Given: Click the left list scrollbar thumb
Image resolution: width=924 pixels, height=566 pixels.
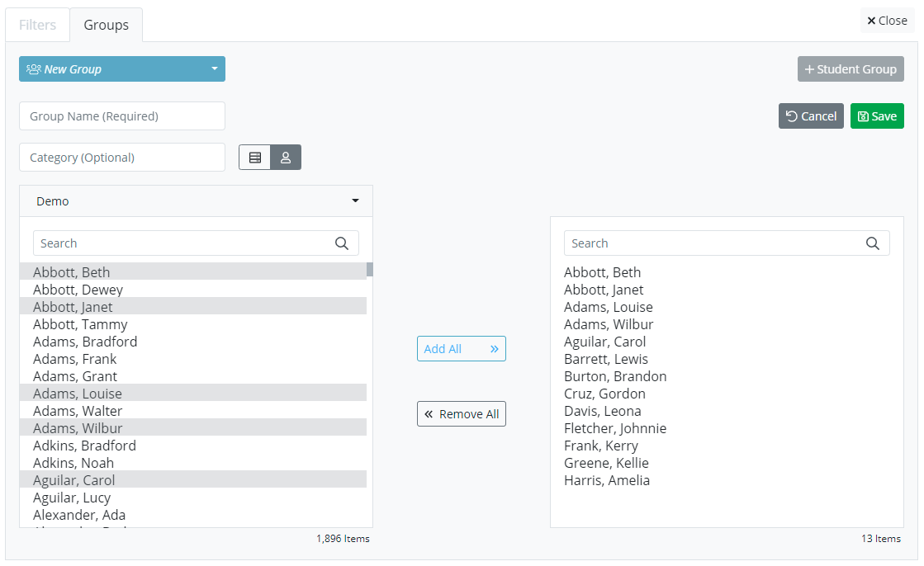Looking at the screenshot, I should coord(370,269).
